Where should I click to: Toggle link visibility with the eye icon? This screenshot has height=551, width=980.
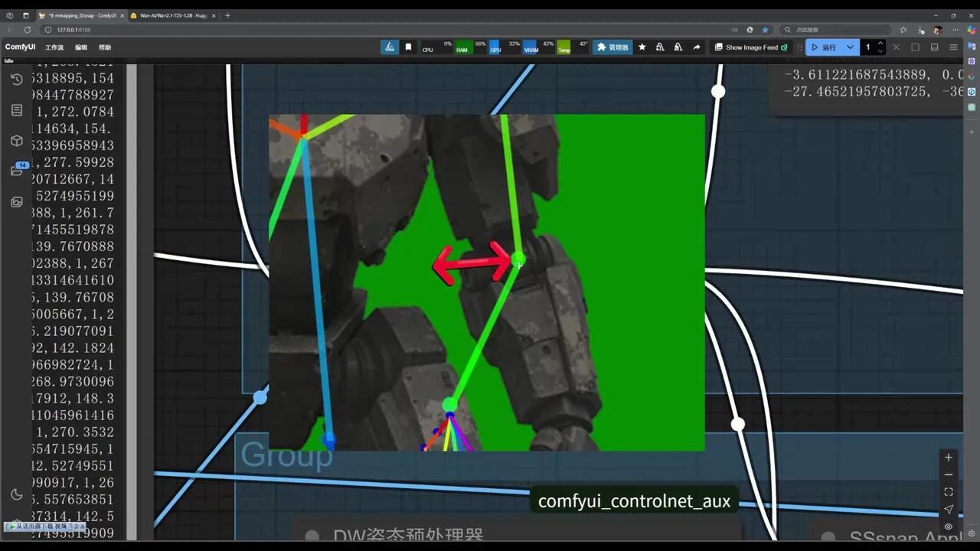click(x=949, y=527)
